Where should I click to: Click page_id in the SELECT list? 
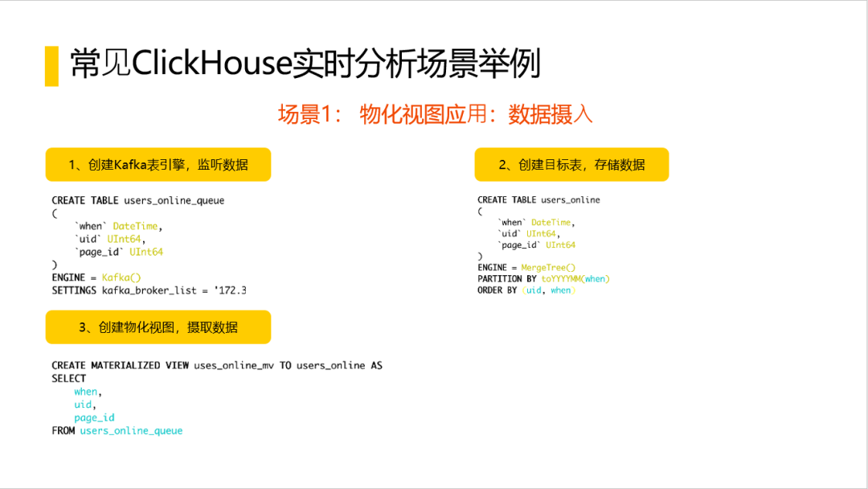(x=94, y=417)
